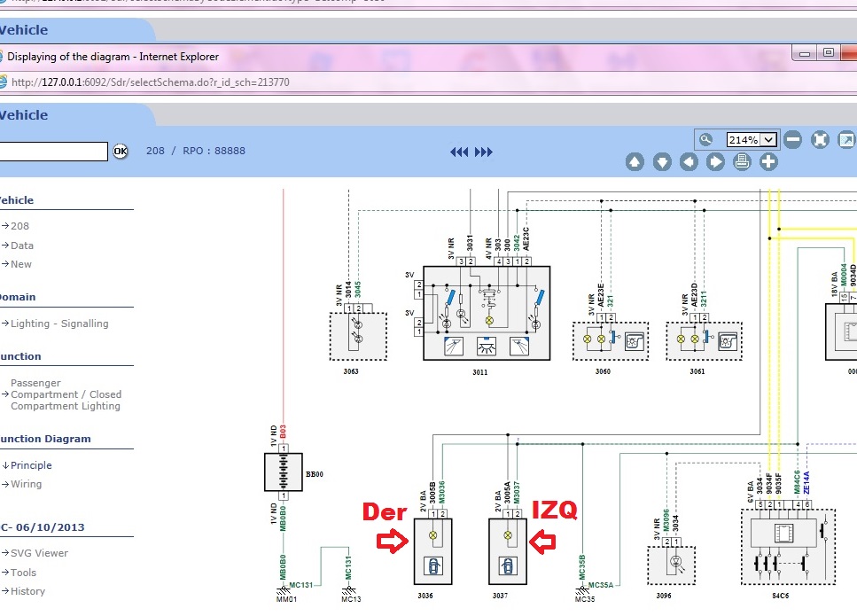Screen dimensions: 857x616
Task: Open diagram in new window icon
Action: pos(846,140)
